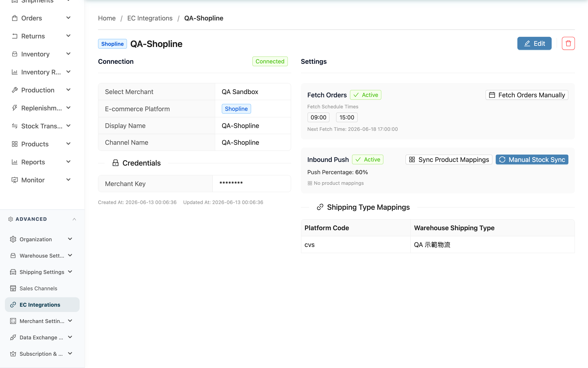The height and width of the screenshot is (368, 588).
Task: Click the 09:00 fetch schedule tag
Action: [318, 117]
